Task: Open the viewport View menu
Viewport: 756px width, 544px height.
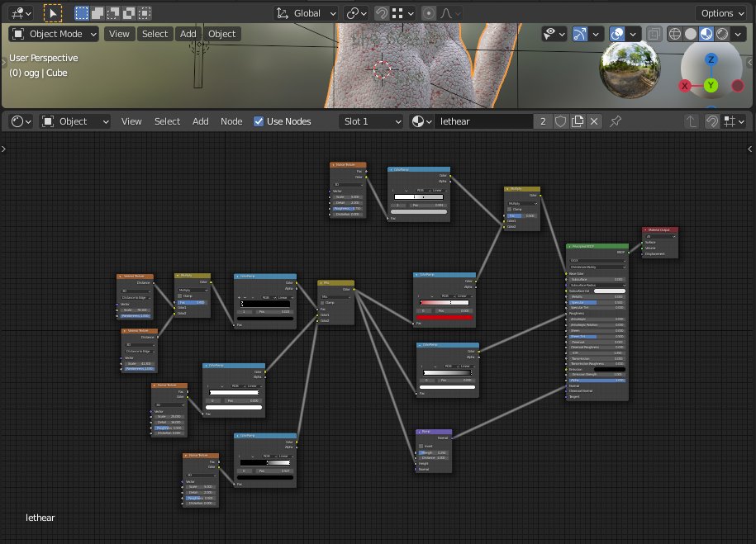Action: 119,34
